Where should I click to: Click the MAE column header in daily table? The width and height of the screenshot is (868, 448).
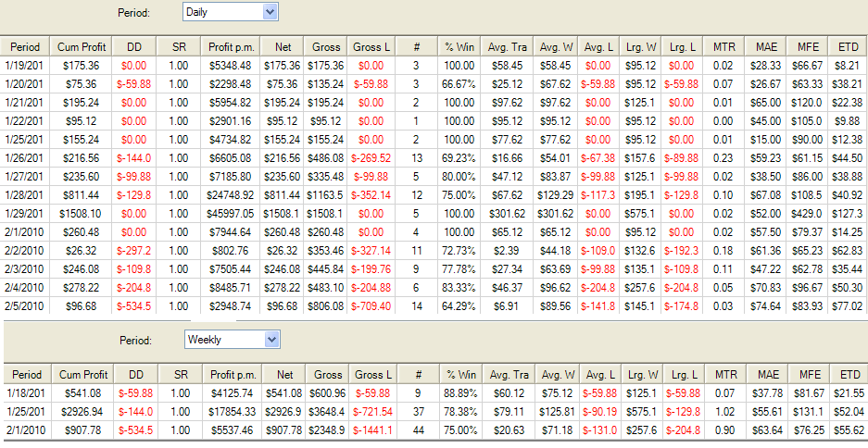[x=766, y=47]
